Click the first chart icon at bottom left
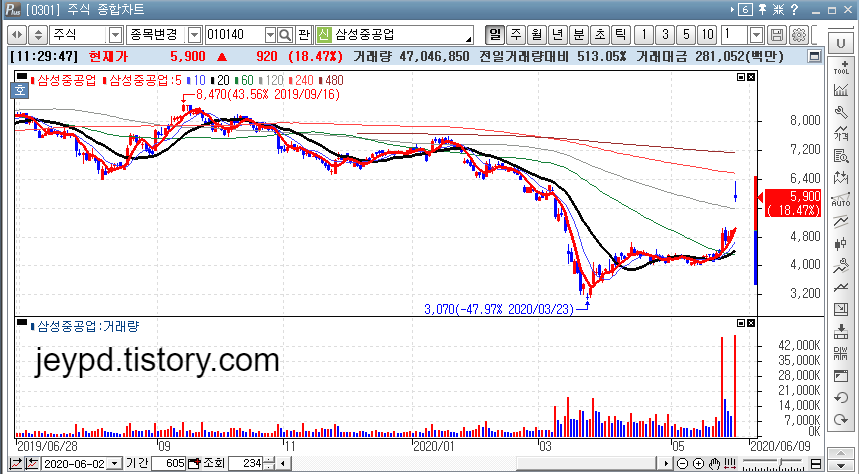This screenshot has height=474, width=859. (x=16, y=464)
